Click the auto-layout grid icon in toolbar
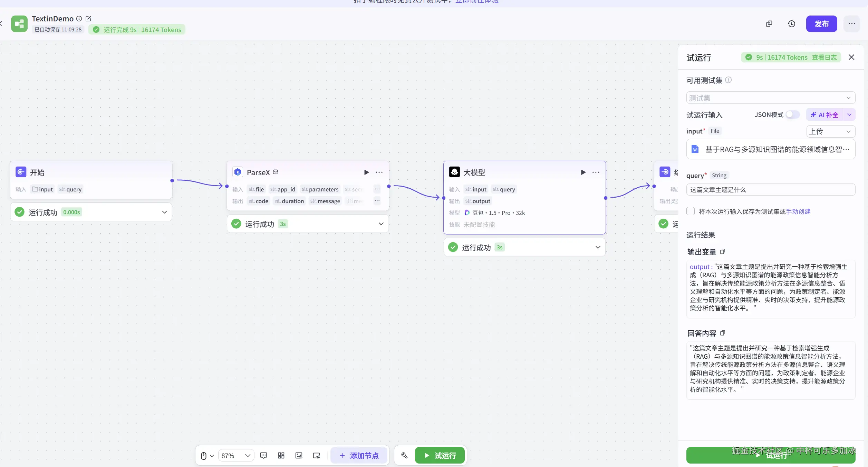 (x=281, y=455)
